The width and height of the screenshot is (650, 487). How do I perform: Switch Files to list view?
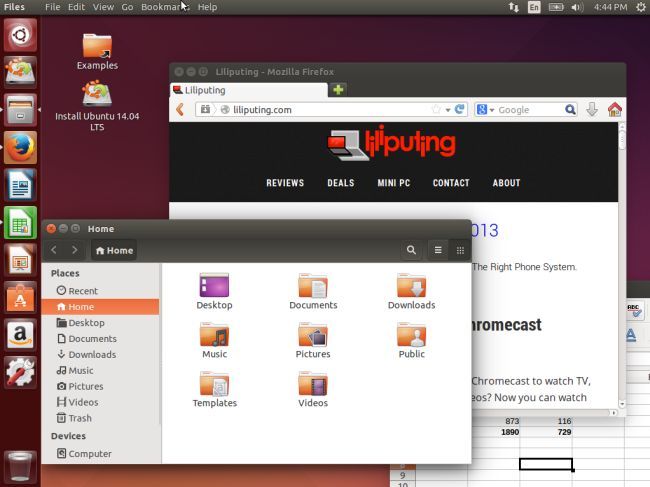pos(438,250)
